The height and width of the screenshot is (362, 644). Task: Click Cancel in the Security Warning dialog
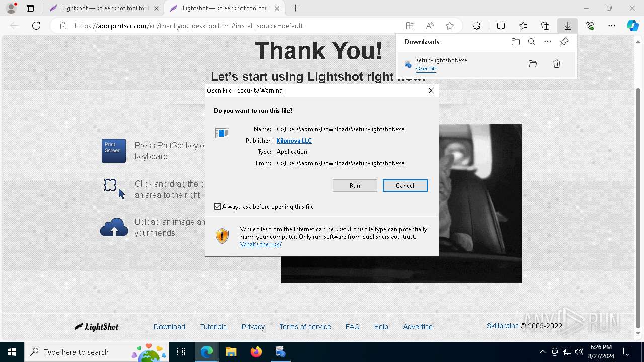[x=405, y=186]
